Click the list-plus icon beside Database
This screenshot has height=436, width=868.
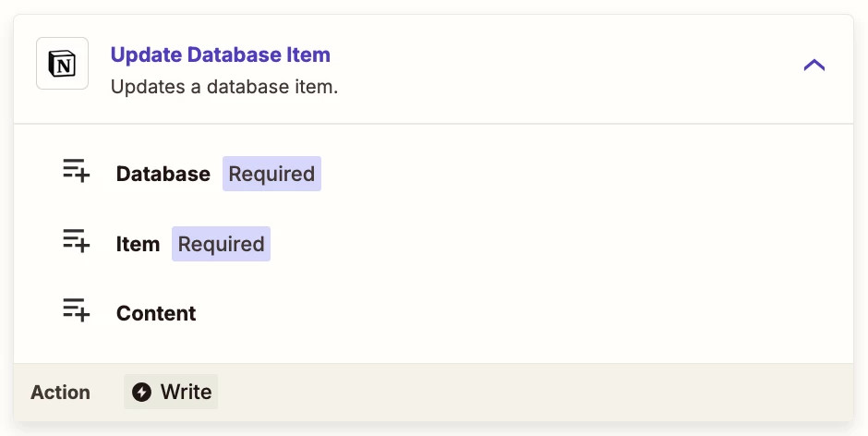point(77,171)
